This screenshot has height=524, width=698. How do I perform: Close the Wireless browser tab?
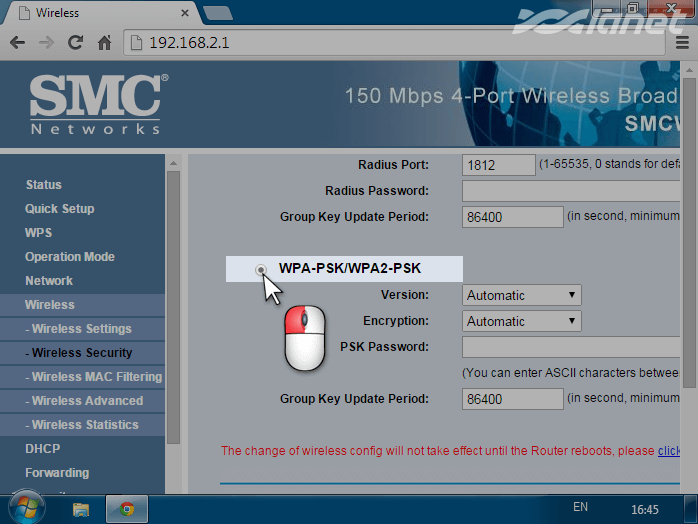click(185, 13)
